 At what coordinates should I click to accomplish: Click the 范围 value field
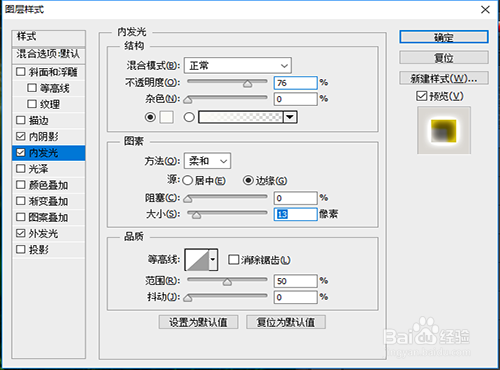coord(295,281)
